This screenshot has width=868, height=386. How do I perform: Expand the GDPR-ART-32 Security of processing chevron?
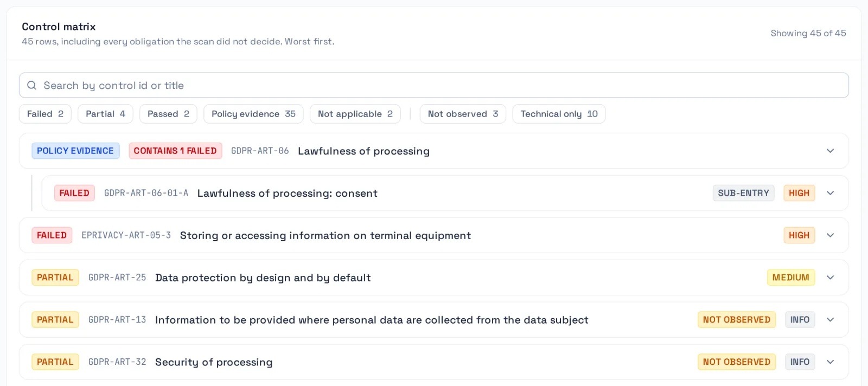(x=830, y=362)
